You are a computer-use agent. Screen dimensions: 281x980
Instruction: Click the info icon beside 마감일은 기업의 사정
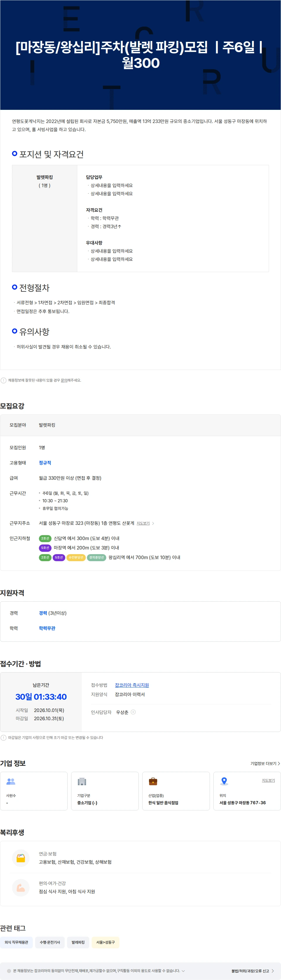4,738
